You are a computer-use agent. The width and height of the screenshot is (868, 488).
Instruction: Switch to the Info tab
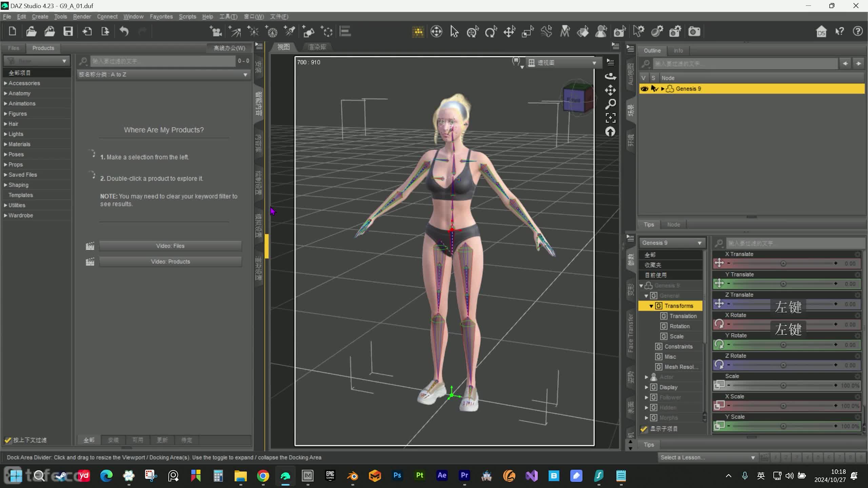[678, 50]
